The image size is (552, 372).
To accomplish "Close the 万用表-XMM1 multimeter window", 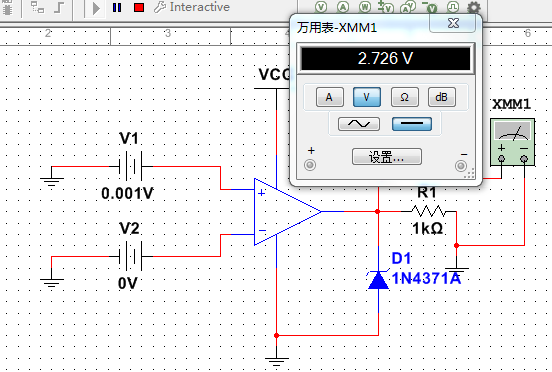I will [x=453, y=24].
